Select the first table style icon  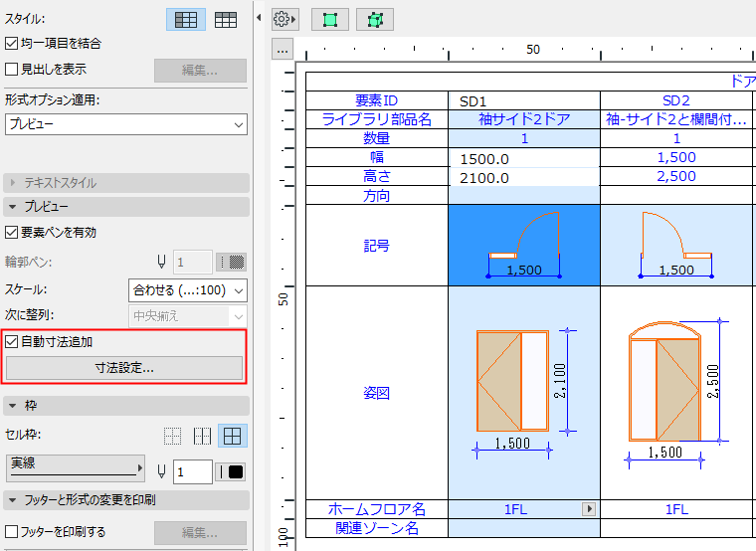click(186, 20)
